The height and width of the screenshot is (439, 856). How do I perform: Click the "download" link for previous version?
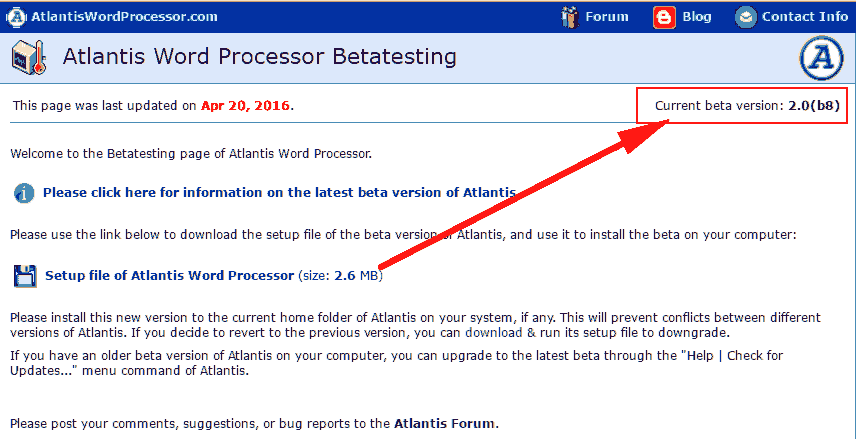(493, 332)
